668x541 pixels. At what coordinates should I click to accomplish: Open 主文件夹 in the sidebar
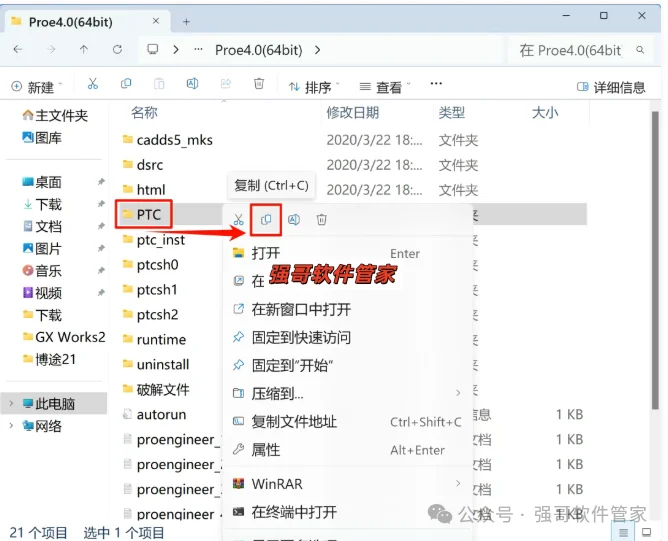[x=55, y=115]
